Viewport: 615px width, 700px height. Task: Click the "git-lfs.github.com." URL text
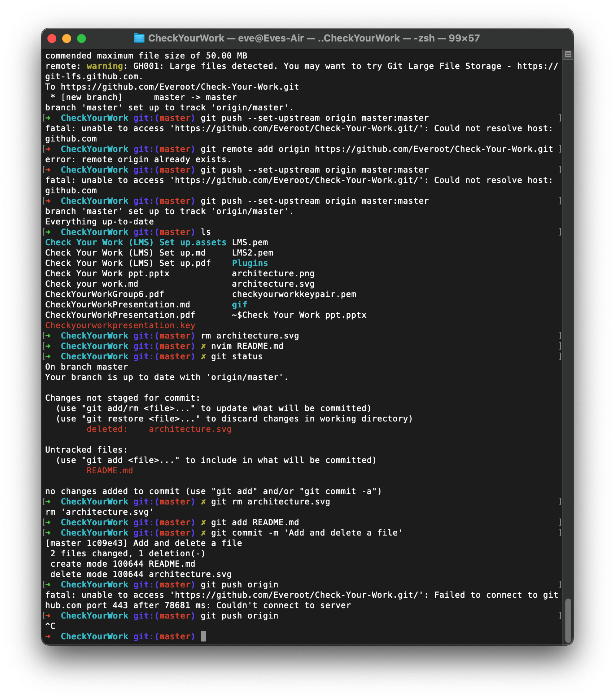pos(94,76)
